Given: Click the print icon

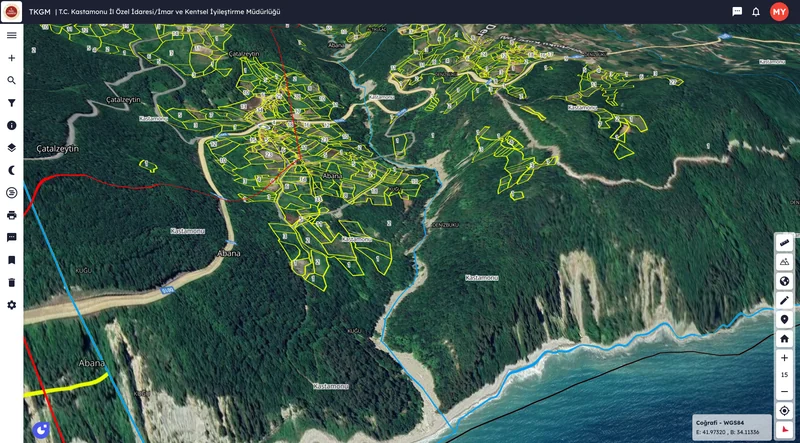Looking at the screenshot, I should 11,215.
